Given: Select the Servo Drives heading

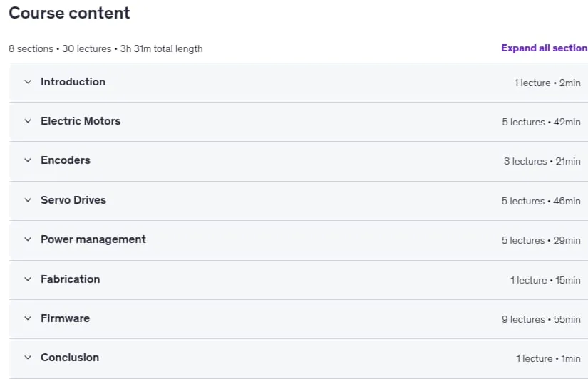Looking at the screenshot, I should [x=73, y=200].
